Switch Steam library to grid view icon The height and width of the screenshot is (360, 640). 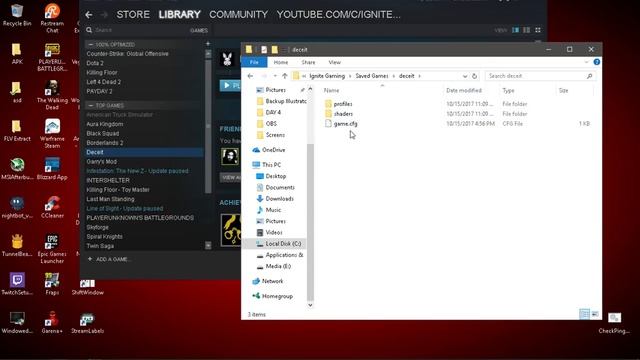click(x=538, y=30)
